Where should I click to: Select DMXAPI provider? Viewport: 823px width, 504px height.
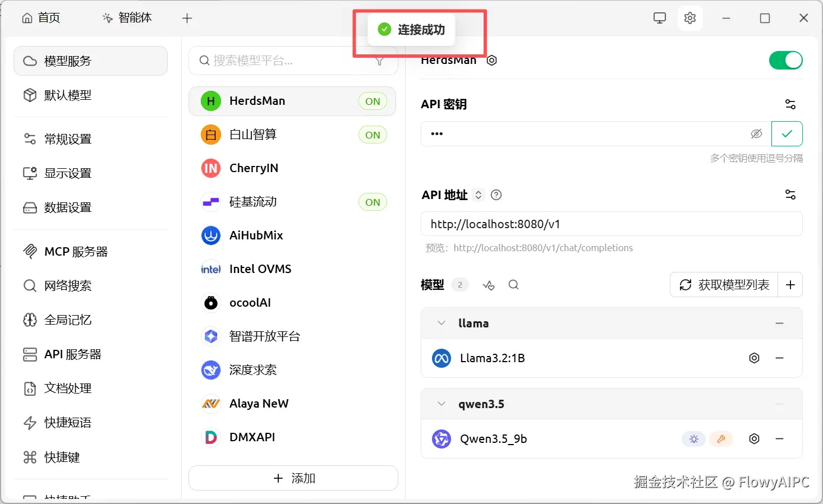pyautogui.click(x=292, y=437)
